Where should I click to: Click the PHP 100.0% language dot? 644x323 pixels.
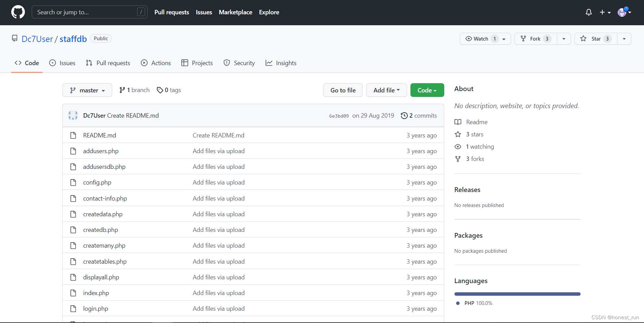point(458,303)
